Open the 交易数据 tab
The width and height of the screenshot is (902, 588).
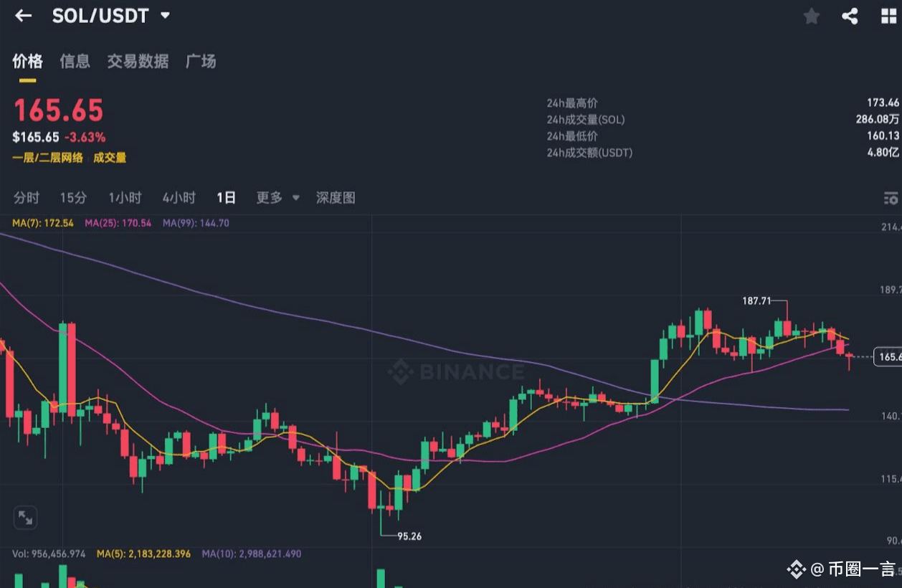pyautogui.click(x=138, y=62)
